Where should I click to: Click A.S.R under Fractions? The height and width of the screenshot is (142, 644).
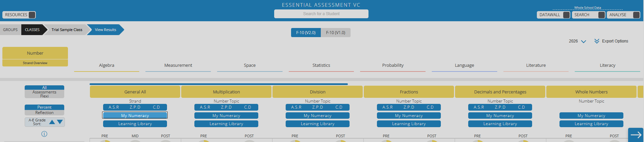387,107
